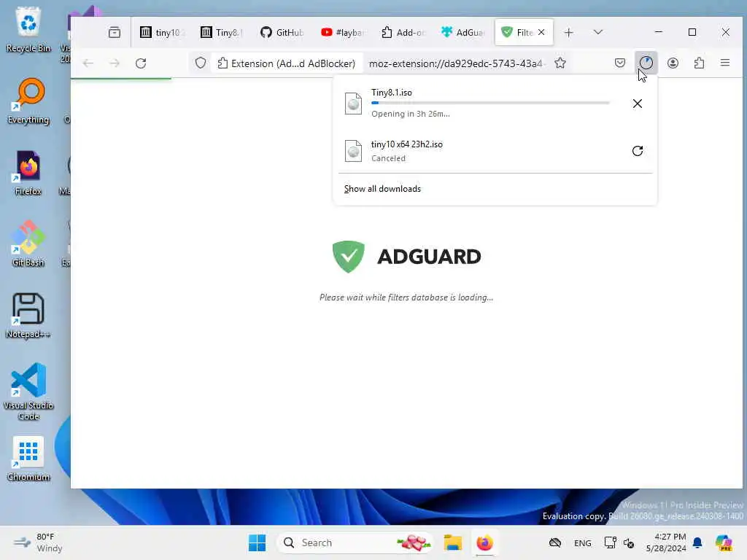Click the Tiny8.1.iso download progress bar
Viewport: 747px width, 560px height.
(x=490, y=103)
